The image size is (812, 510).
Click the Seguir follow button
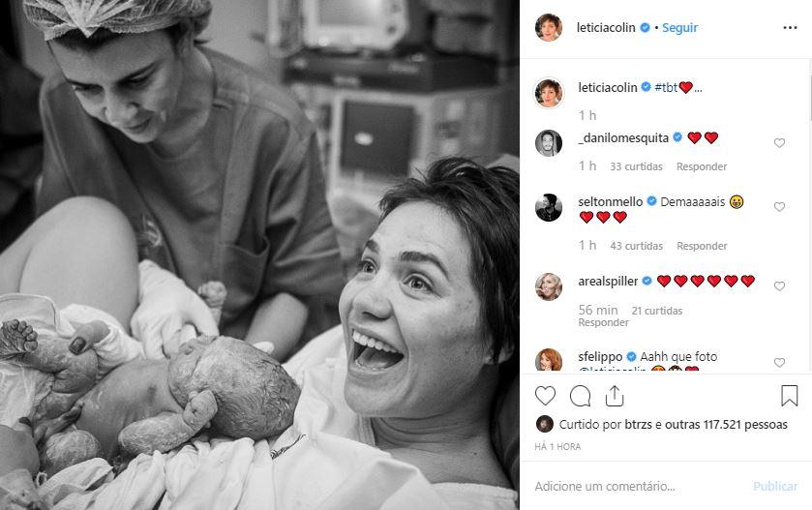point(679,28)
